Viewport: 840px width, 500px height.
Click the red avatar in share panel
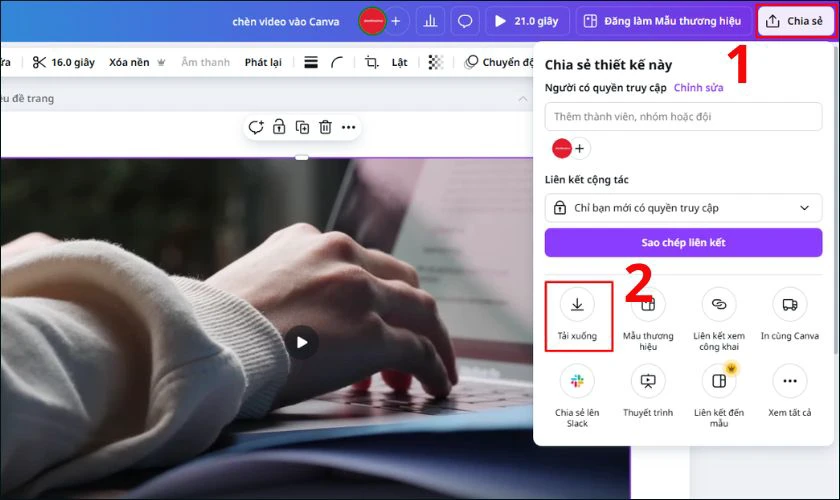pos(561,148)
